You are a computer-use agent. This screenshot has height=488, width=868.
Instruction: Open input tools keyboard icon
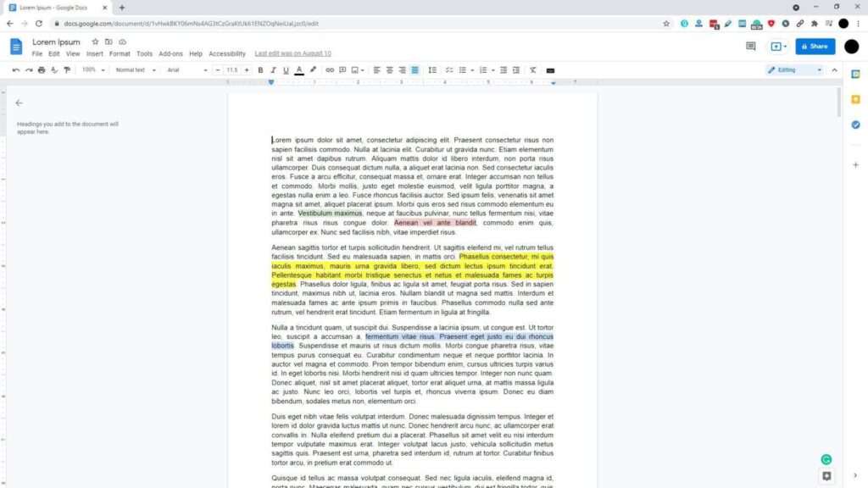(550, 70)
